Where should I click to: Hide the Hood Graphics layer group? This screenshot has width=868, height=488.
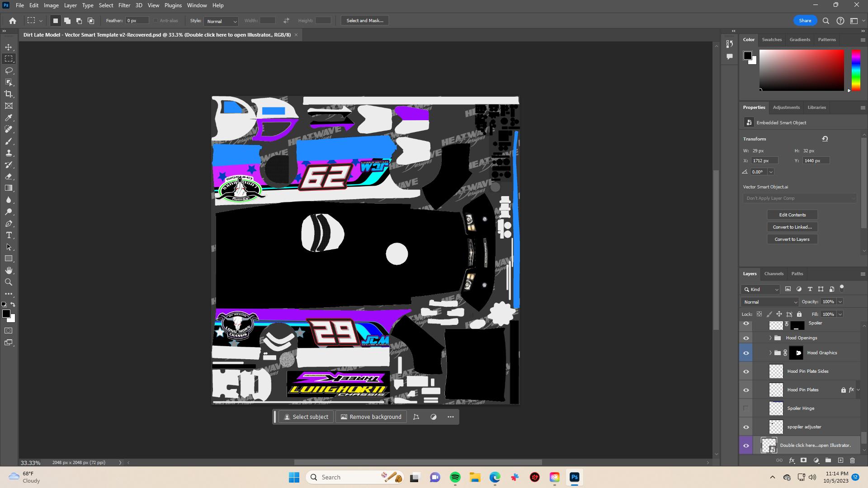tap(746, 353)
